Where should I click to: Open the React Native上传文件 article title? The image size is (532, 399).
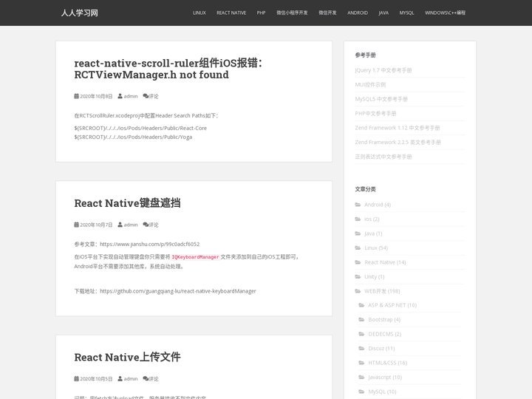click(x=127, y=357)
